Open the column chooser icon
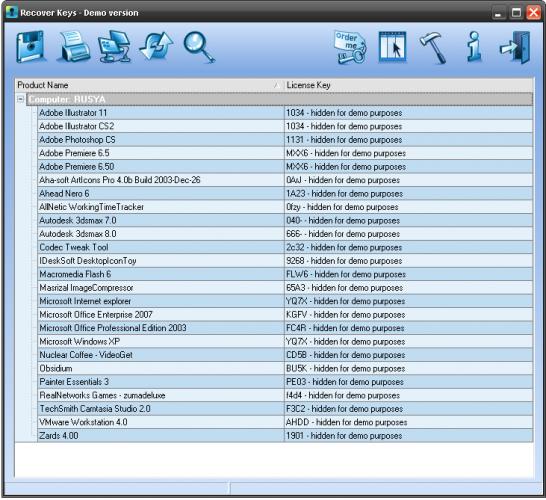 click(x=392, y=47)
